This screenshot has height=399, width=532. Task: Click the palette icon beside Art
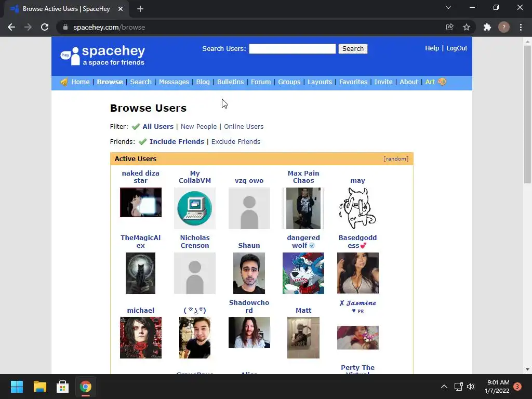[x=442, y=82]
